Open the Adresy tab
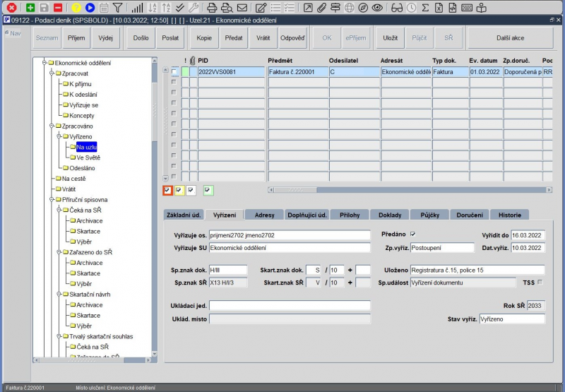Viewport: 565px width, 392px height. (264, 215)
